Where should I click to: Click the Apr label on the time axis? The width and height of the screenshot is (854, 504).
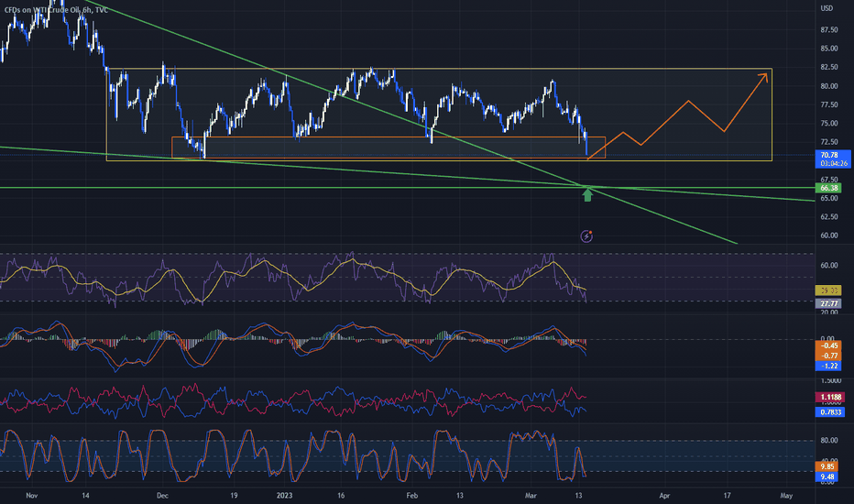664,496
